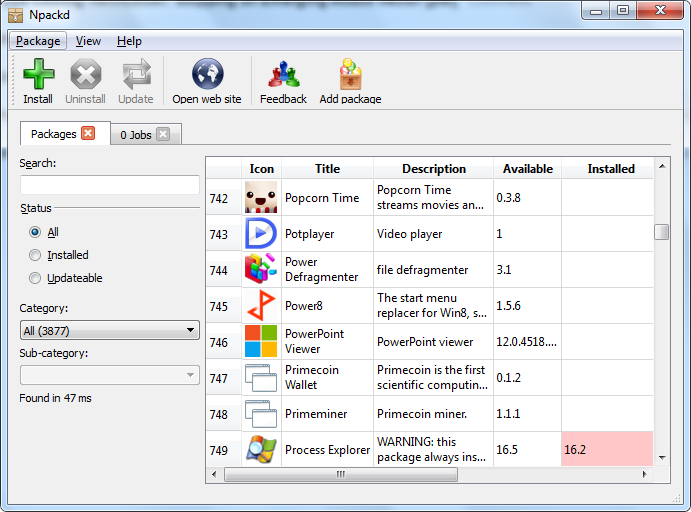Click the horizontal scrollbar left arrow
The image size is (691, 512).
click(214, 475)
